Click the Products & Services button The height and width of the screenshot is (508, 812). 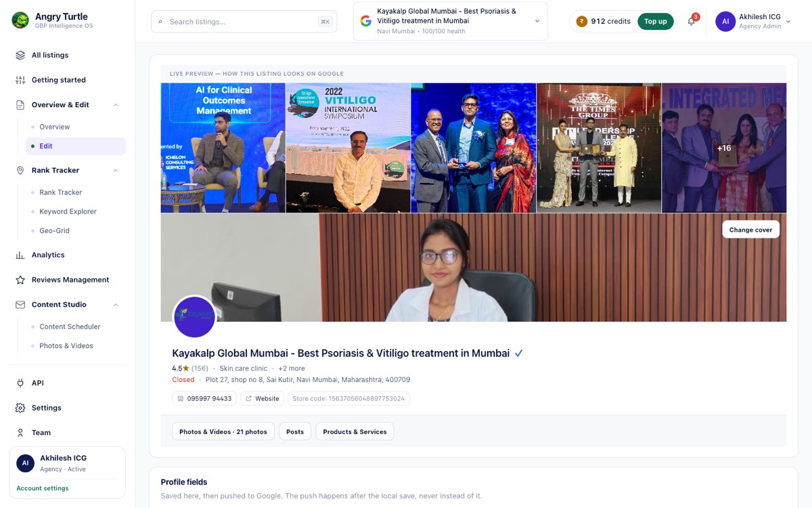[x=355, y=431]
